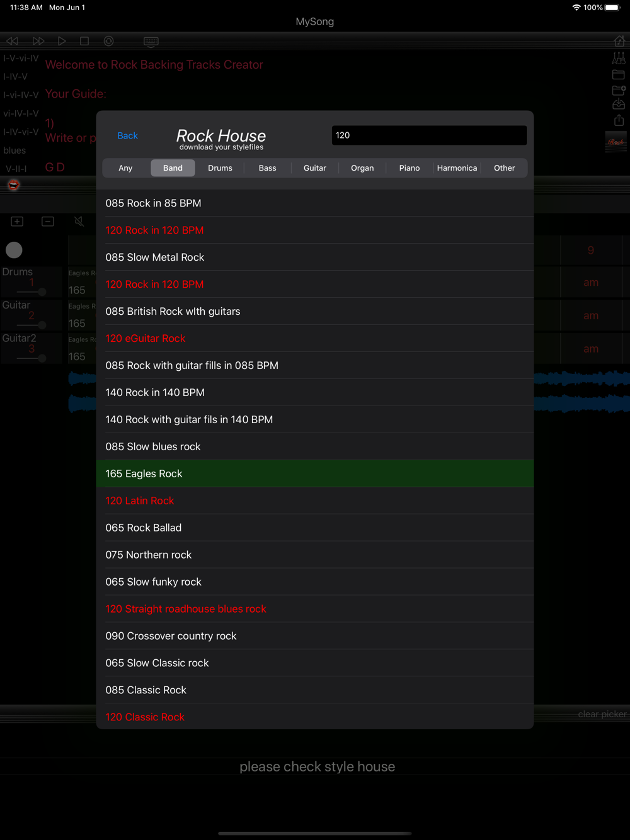Tap the rewind transport icon
The height and width of the screenshot is (840, 630).
[13, 41]
